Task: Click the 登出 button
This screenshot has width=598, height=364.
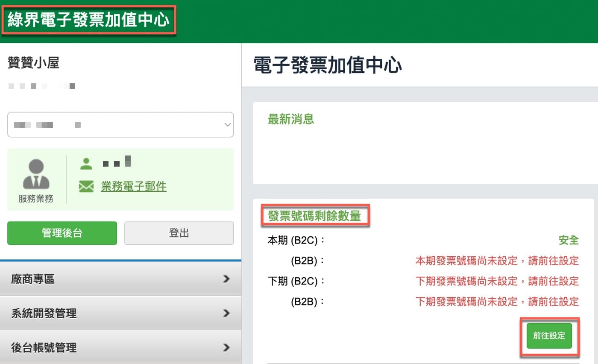Action: 179,233
